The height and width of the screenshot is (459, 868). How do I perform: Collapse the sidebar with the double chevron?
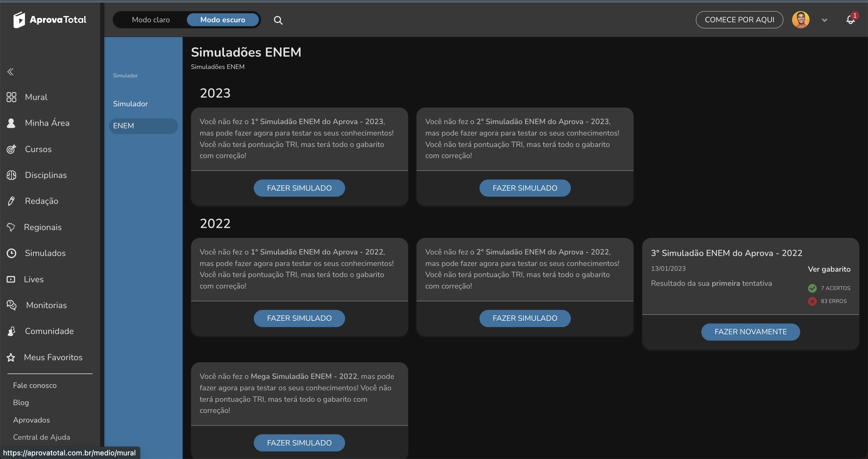coord(11,72)
